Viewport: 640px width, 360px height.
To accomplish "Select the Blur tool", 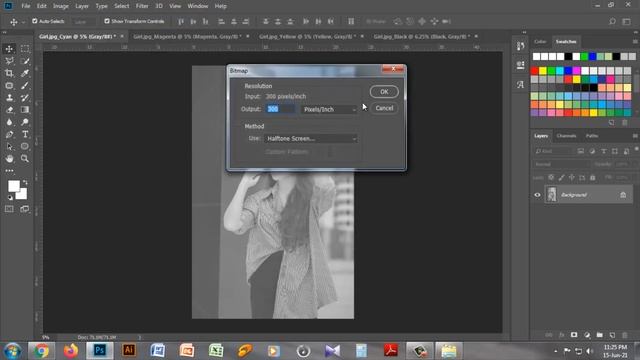I will click(9, 122).
